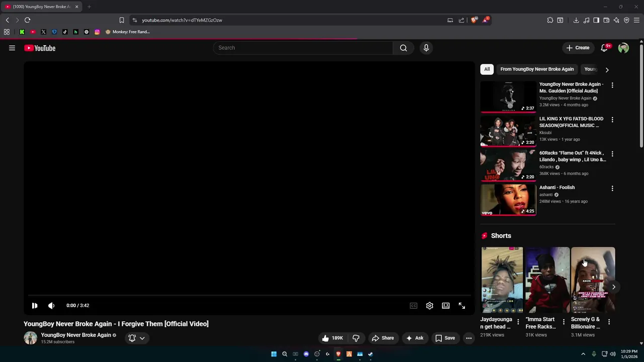Show next Shorts with arrow
This screenshot has height=362, width=644.
[614, 287]
